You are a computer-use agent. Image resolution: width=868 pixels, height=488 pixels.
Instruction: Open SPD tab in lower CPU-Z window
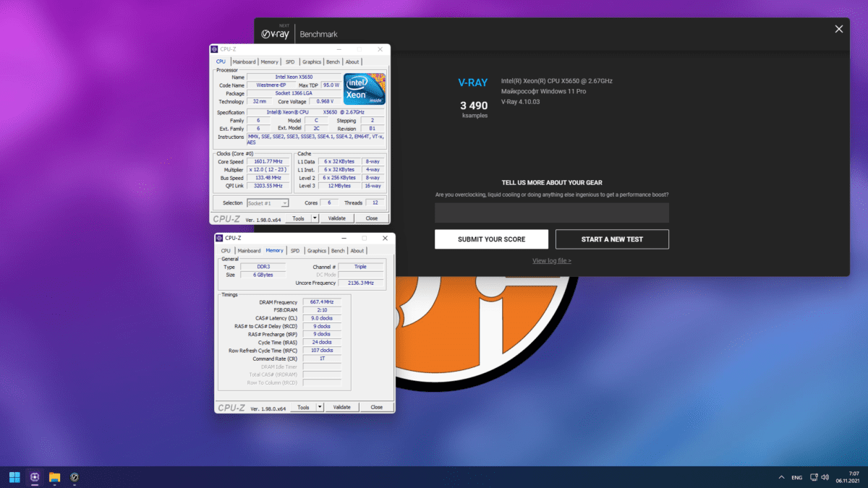coord(295,251)
